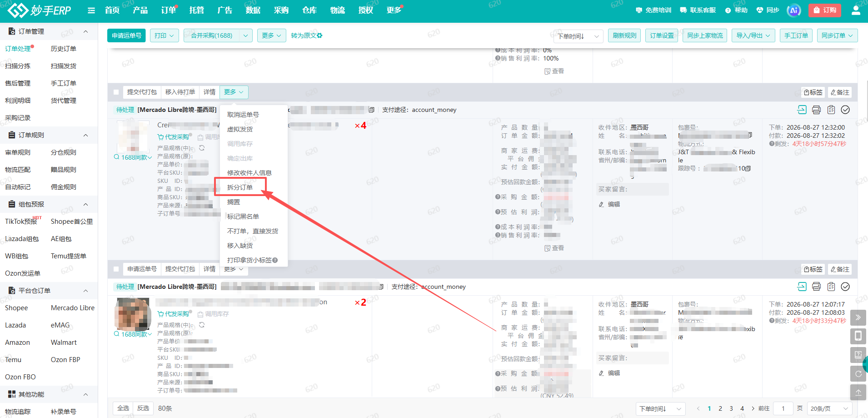This screenshot has width=868, height=418.
Task: Click 反选 invert selection button
Action: [x=143, y=408]
